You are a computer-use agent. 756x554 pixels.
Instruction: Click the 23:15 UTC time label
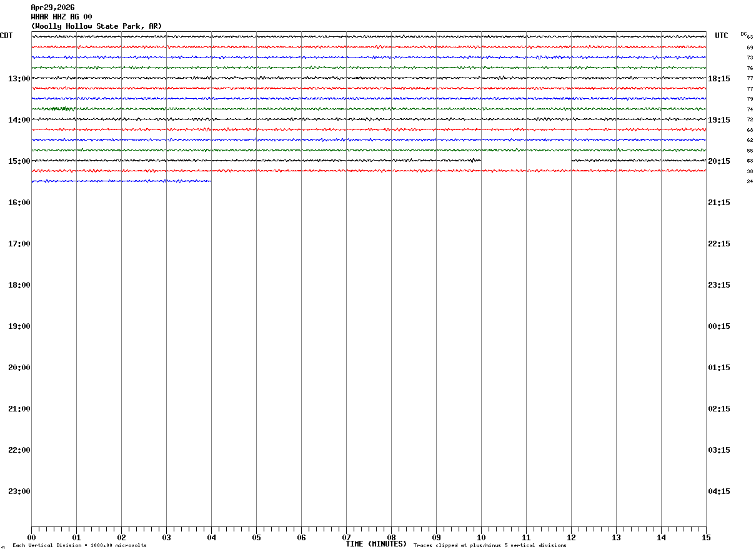coord(719,285)
